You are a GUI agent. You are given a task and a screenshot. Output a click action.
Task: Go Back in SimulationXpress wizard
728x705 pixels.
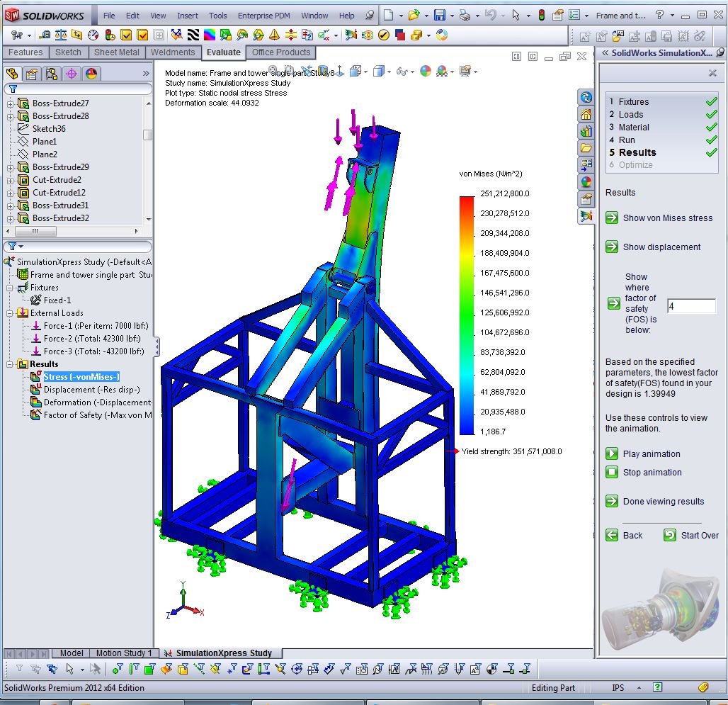[625, 535]
